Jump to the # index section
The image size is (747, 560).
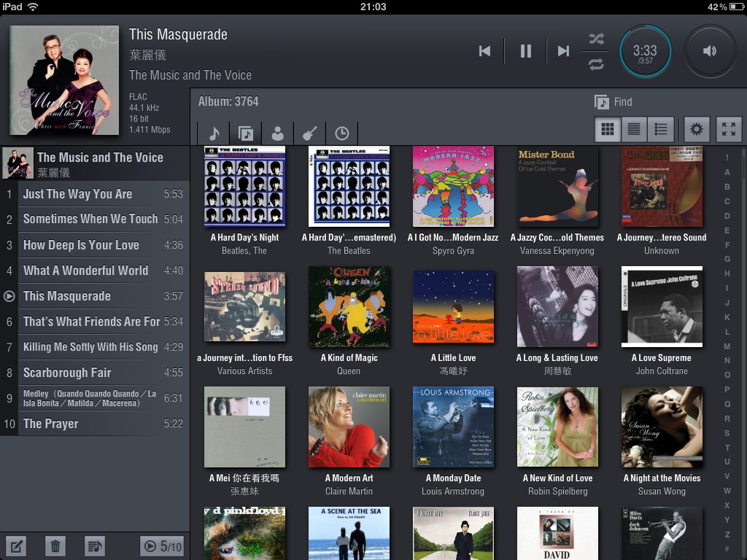click(727, 548)
